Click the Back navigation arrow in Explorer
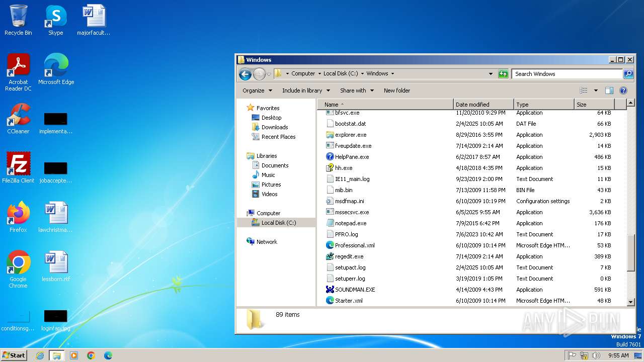Image resolution: width=644 pixels, height=362 pixels. click(245, 74)
